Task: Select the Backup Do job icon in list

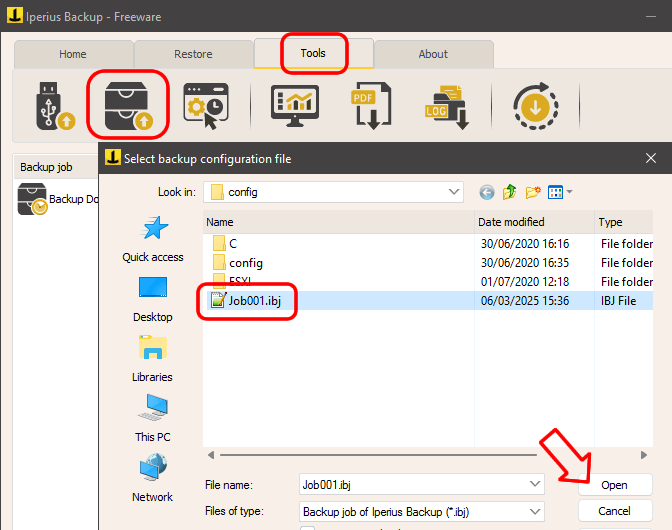Action: pos(32,199)
